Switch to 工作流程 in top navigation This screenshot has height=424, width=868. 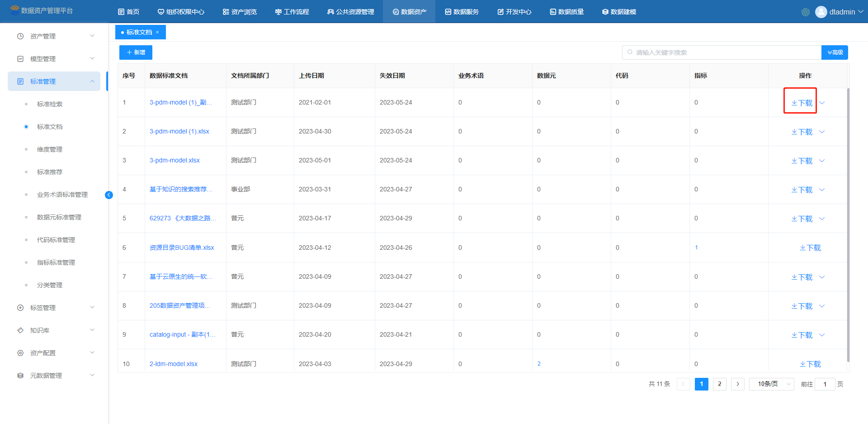pyautogui.click(x=292, y=12)
